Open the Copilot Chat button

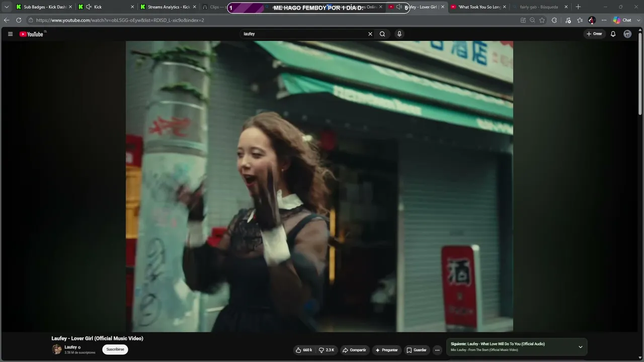pos(622,20)
